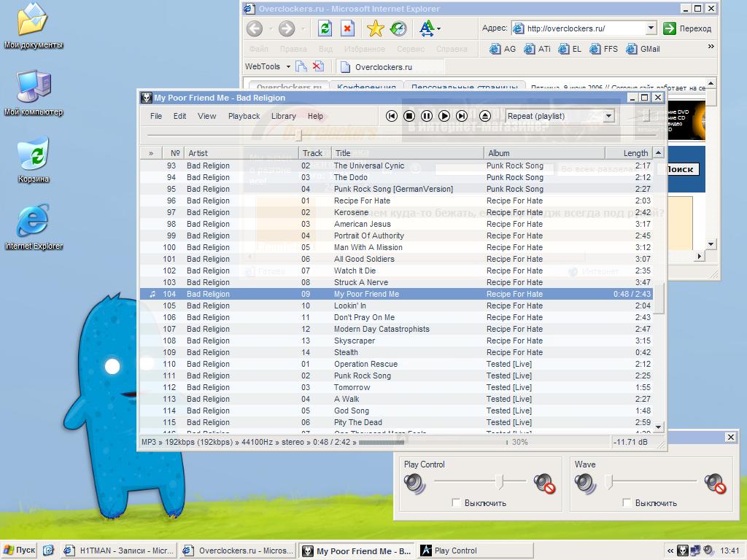The image size is (747, 560).
Task: Click the previous track button in player
Action: point(392,116)
